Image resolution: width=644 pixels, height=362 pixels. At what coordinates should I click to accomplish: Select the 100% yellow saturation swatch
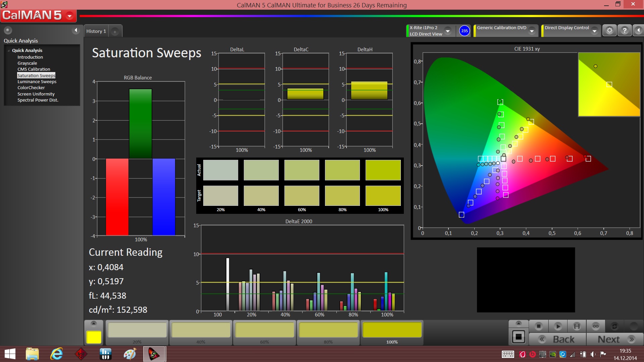click(x=392, y=330)
